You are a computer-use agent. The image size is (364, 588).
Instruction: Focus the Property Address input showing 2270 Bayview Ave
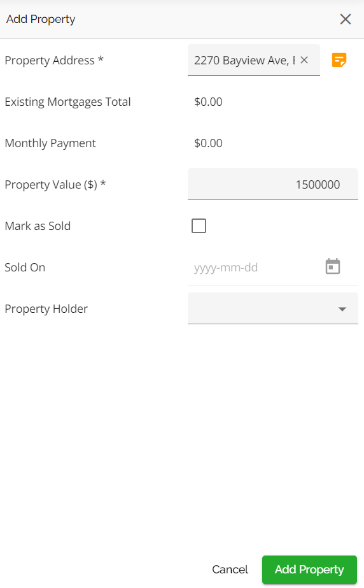pos(244,60)
